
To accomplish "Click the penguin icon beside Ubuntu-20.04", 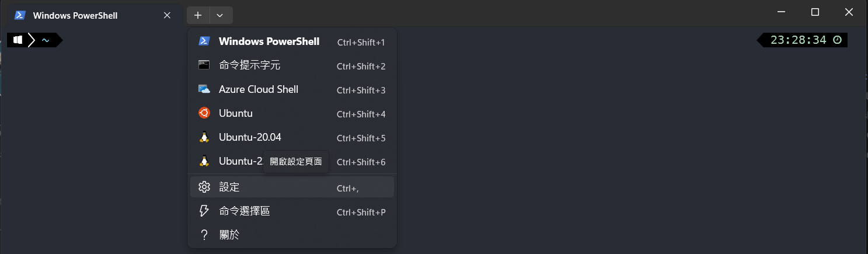I will 204,137.
